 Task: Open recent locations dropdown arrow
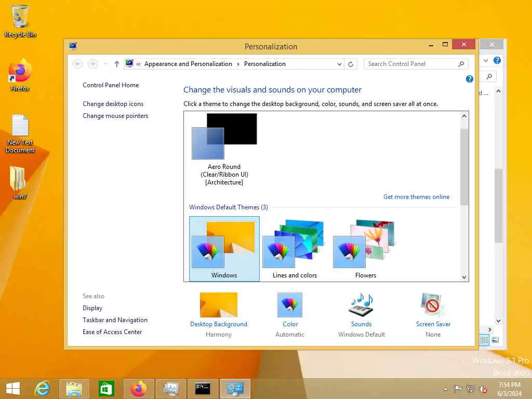(x=105, y=64)
